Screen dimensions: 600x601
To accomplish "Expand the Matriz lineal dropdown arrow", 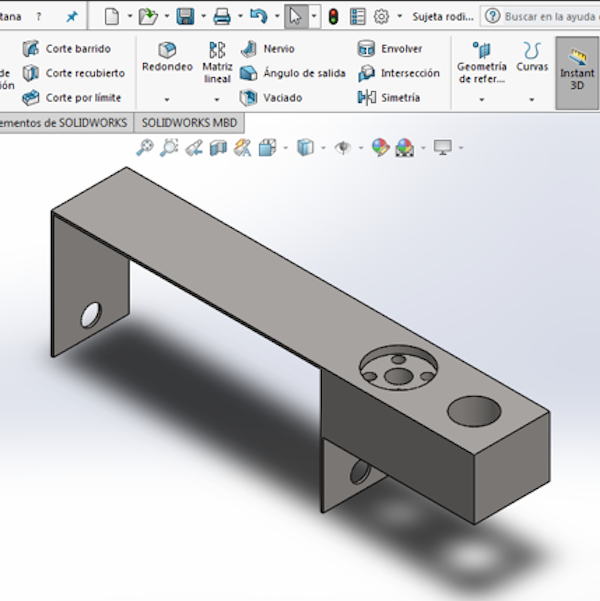I will (x=217, y=100).
